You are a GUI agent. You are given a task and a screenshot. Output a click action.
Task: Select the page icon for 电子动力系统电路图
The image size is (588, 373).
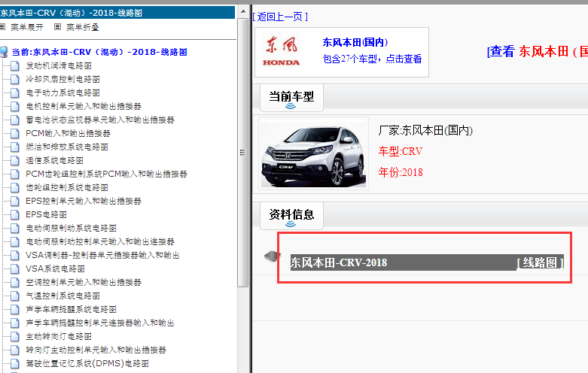coord(15,93)
